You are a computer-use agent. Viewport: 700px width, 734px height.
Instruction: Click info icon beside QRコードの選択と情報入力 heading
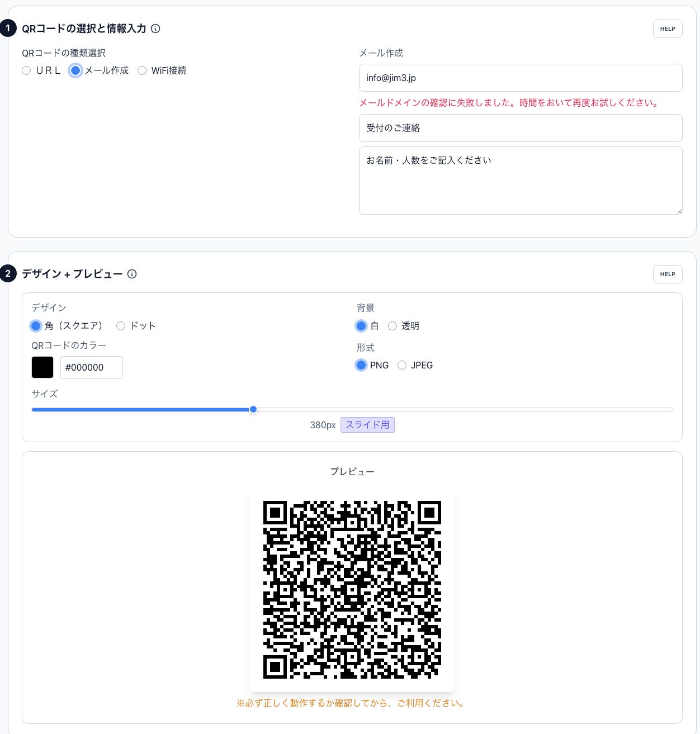[x=155, y=29]
